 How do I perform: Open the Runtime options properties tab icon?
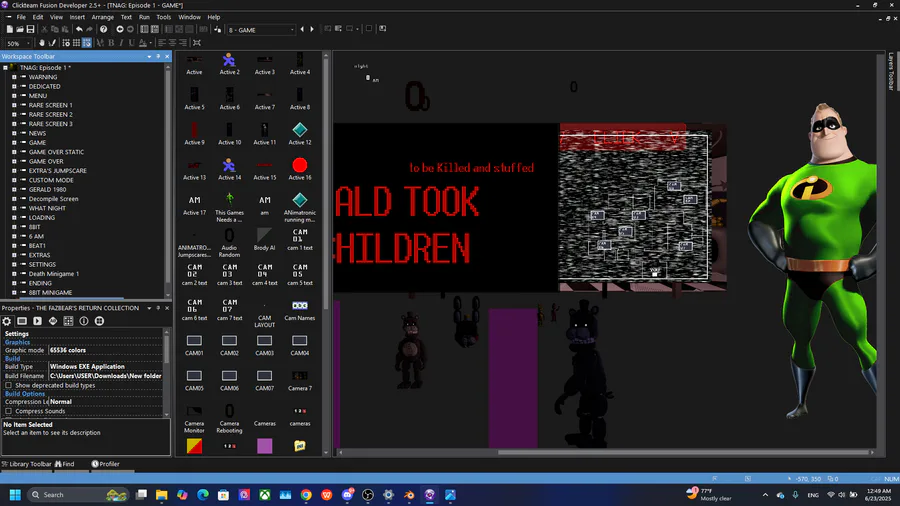[37, 321]
